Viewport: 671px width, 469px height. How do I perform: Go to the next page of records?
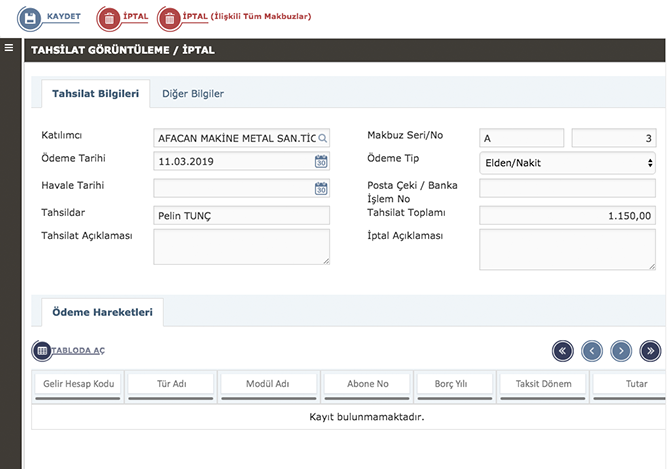click(x=621, y=350)
